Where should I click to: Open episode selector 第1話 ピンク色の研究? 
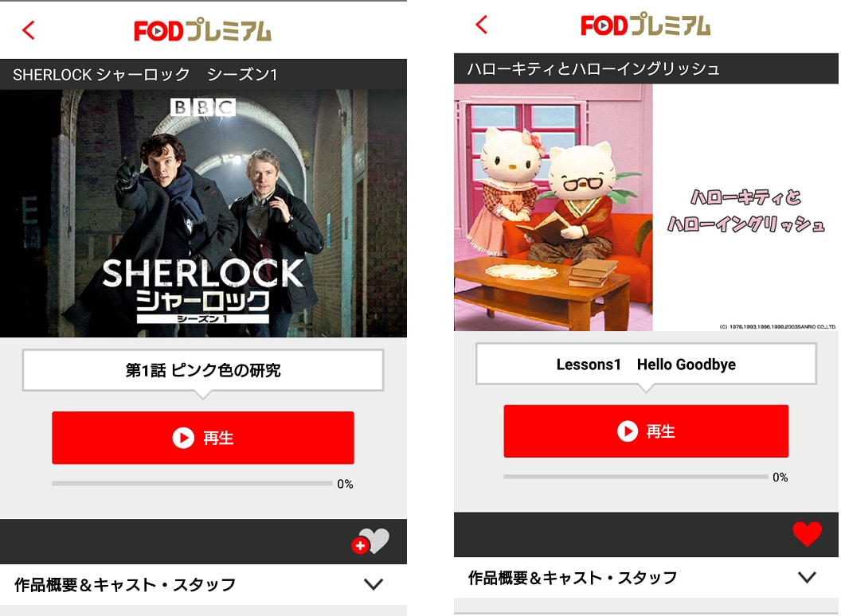pyautogui.click(x=203, y=370)
